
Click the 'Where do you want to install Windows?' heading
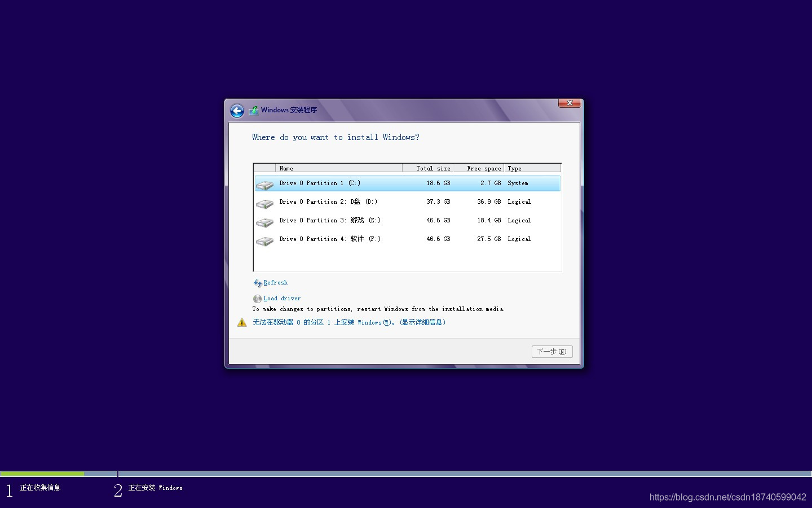coord(336,137)
